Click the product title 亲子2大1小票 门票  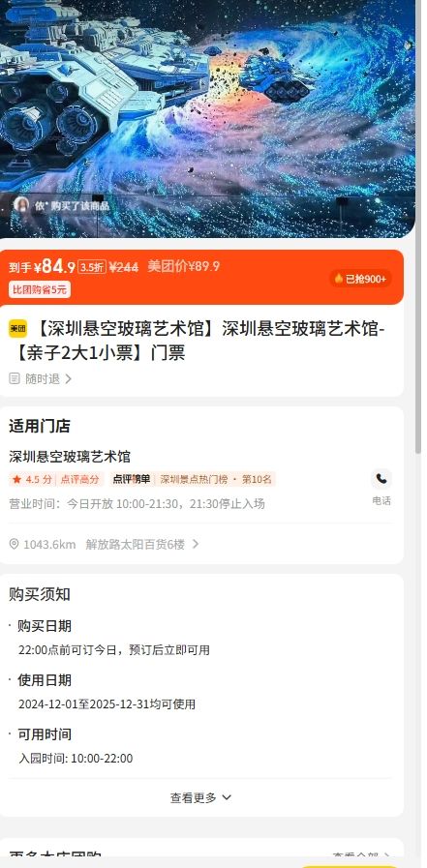pyautogui.click(x=198, y=341)
